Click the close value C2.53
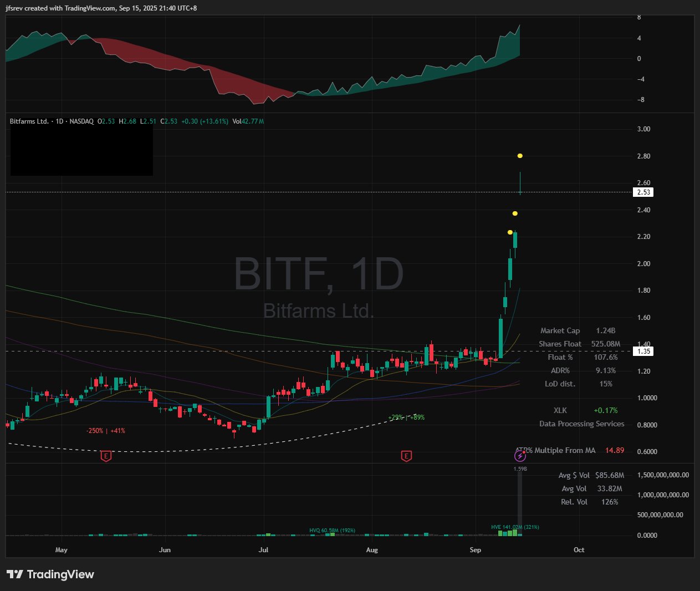700x591 pixels. (169, 121)
